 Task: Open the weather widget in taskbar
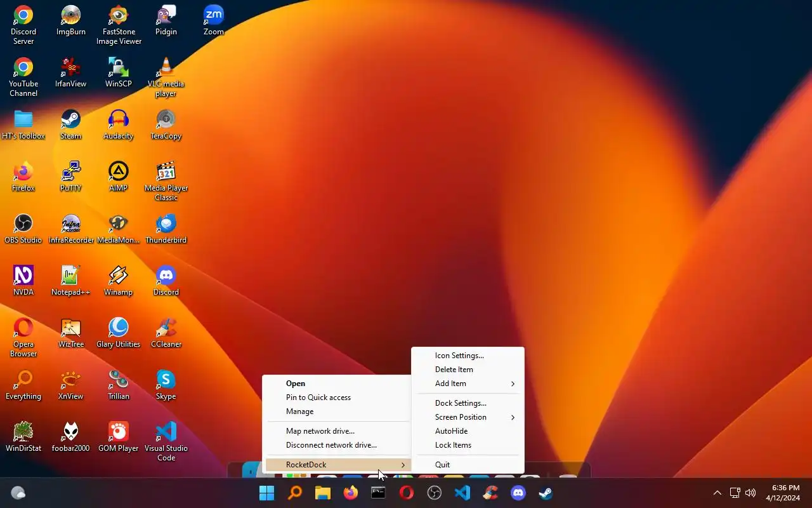point(18,493)
